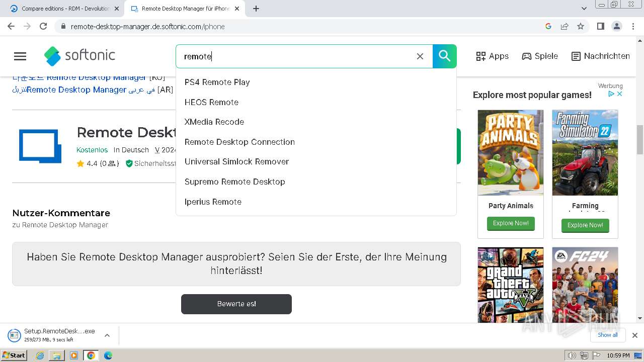The image size is (644, 362).
Task: Open the Nachrichten section
Action: (601, 56)
